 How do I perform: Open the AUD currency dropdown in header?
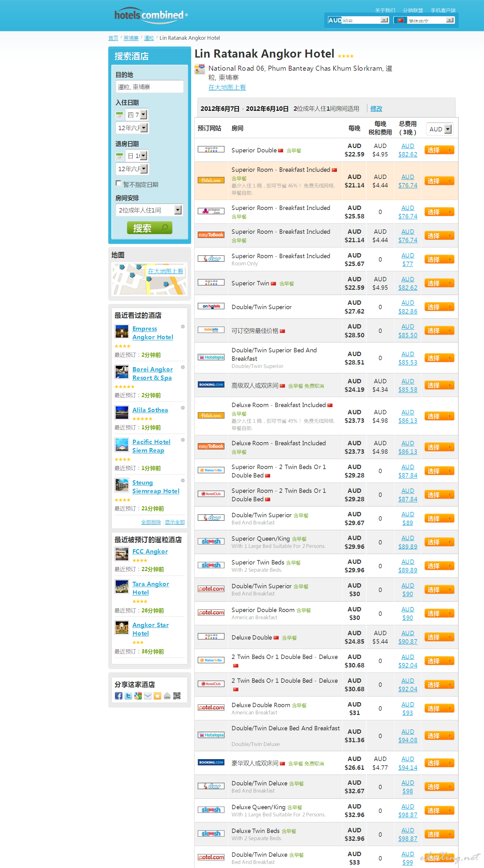point(358,20)
